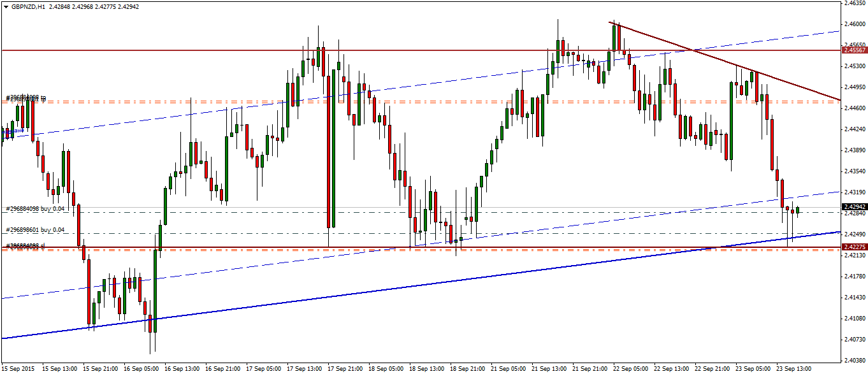Click the 22 Sep 05:00 time label
This screenshot has height=374, width=868.
(x=631, y=369)
